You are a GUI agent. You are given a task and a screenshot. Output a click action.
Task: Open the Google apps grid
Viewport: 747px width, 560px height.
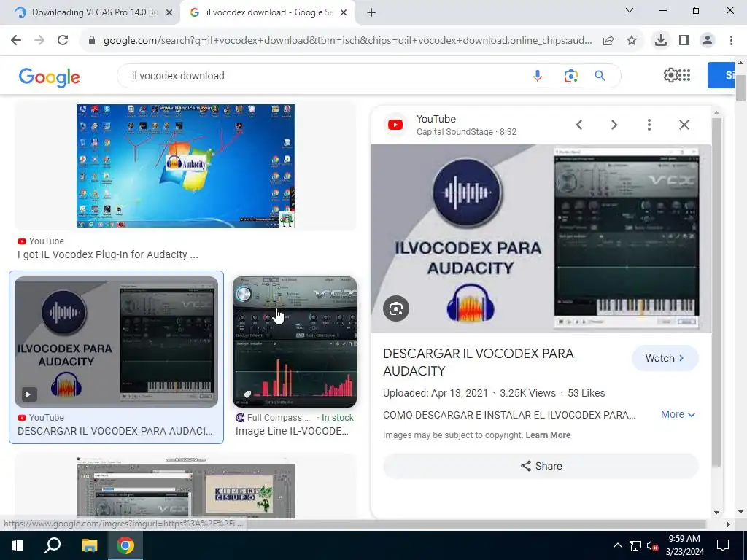click(684, 75)
